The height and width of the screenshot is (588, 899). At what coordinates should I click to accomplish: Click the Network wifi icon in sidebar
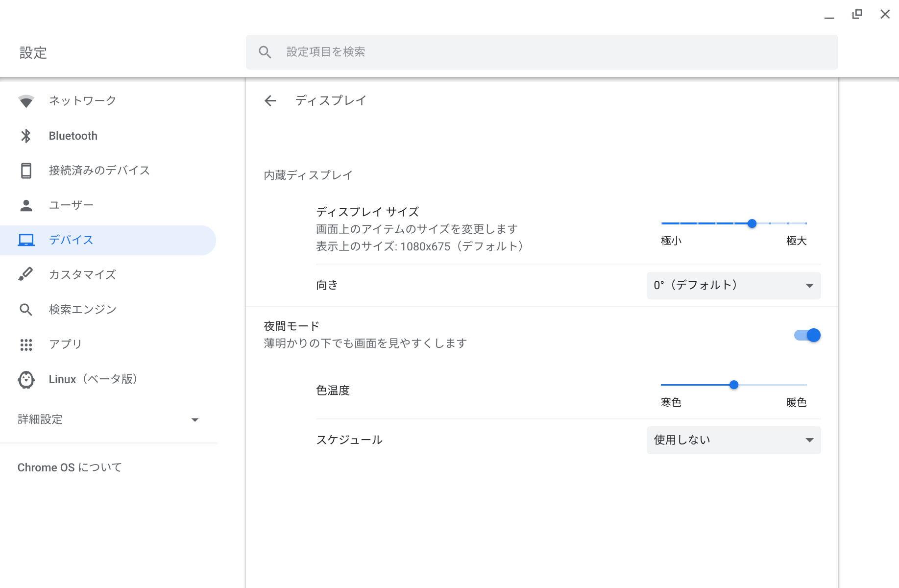[26, 101]
